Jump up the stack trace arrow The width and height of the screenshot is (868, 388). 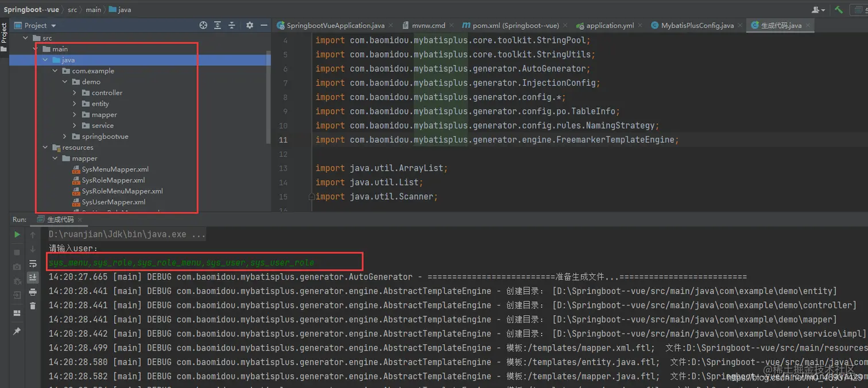coord(33,235)
